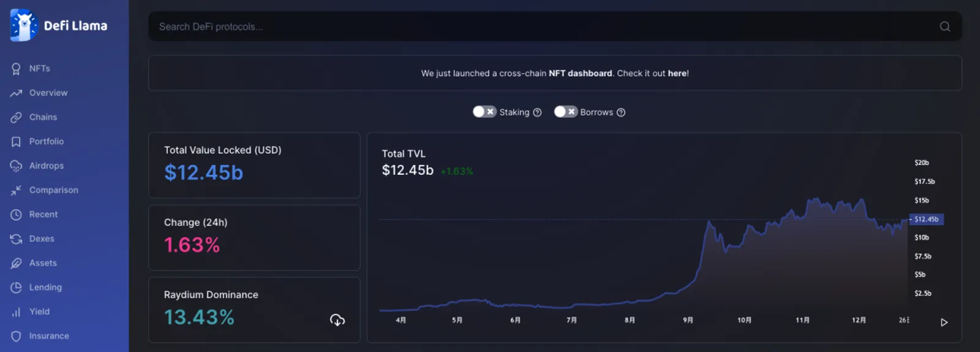Click the $10b y-axis label
The image size is (980, 352).
[x=922, y=238]
